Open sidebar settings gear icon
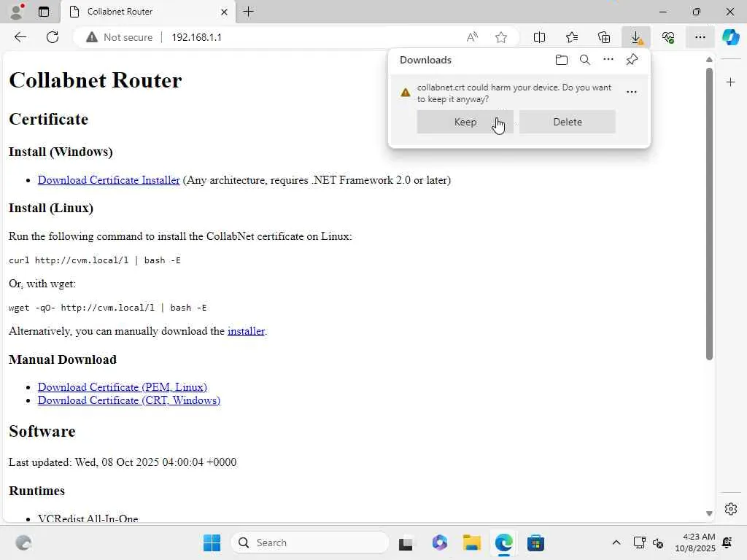This screenshot has height=560, width=747. [x=731, y=509]
